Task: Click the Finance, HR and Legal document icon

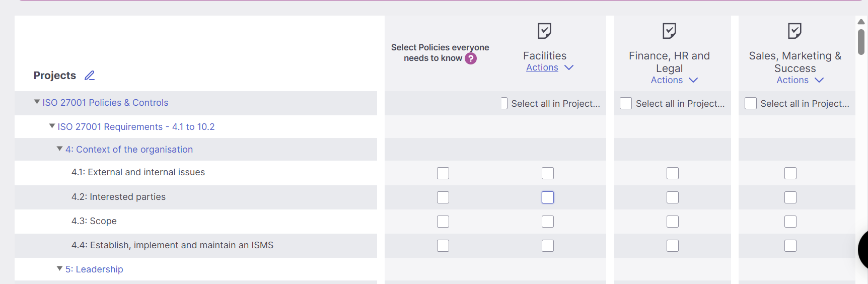Action: tap(669, 31)
